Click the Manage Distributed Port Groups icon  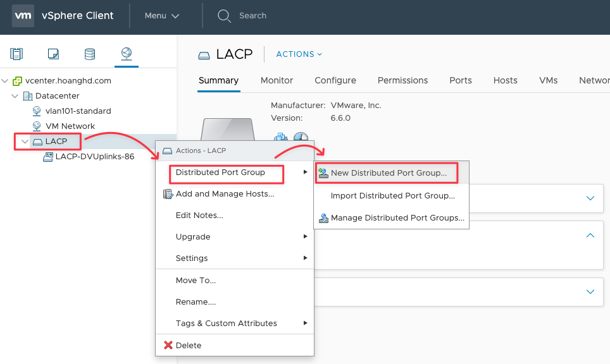click(x=324, y=218)
